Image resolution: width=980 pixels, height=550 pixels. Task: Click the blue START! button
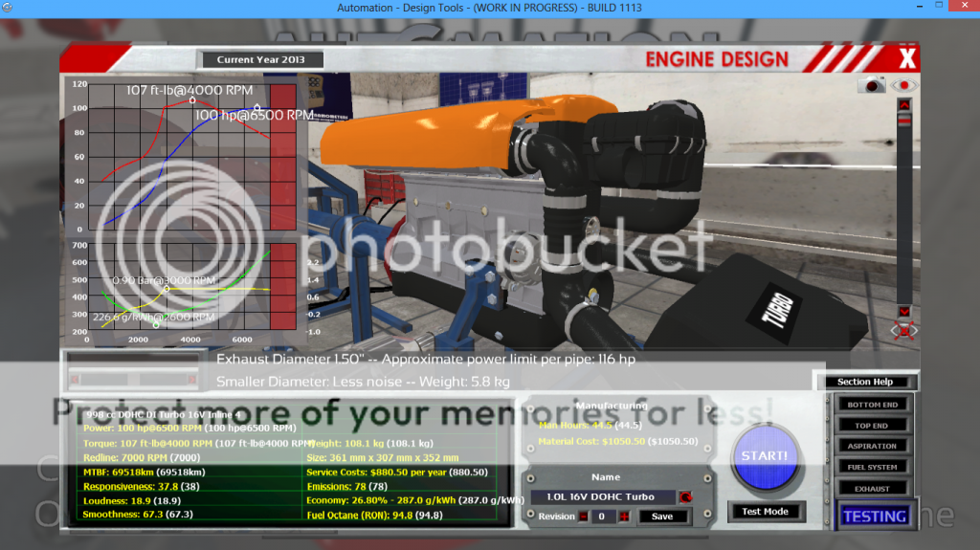coord(765,457)
